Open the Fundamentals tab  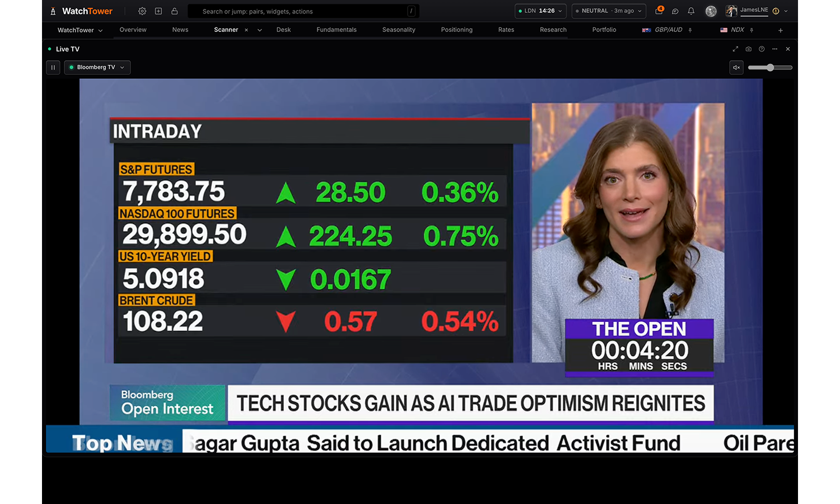pos(337,30)
